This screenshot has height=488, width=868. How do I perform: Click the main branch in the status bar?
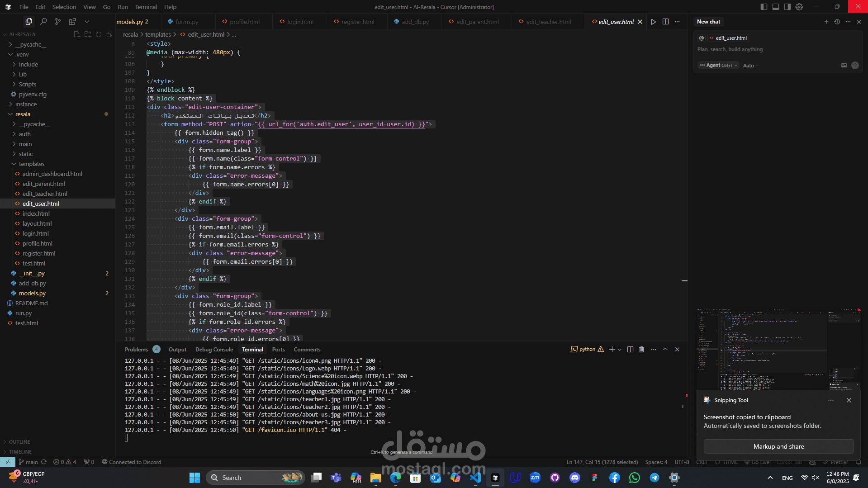[x=28, y=462]
